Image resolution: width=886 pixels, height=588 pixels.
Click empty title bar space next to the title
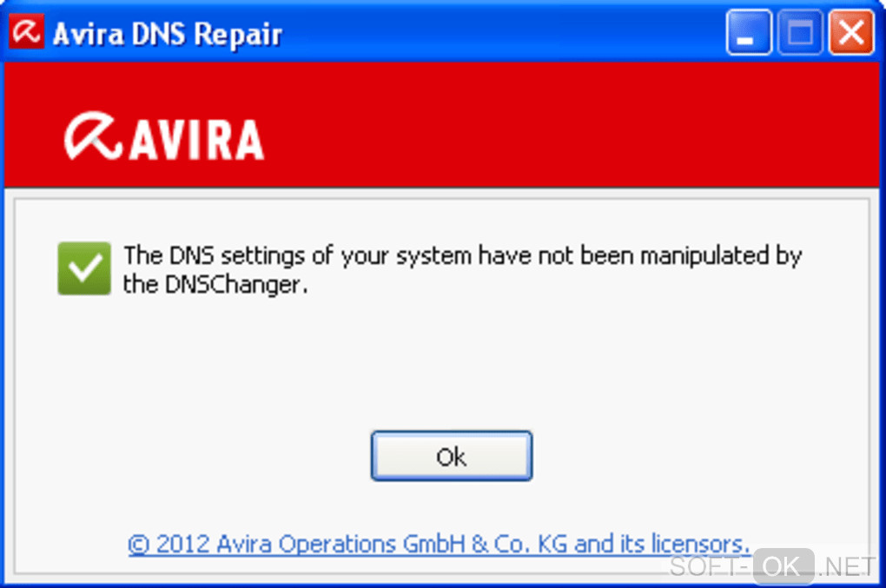click(x=503, y=32)
